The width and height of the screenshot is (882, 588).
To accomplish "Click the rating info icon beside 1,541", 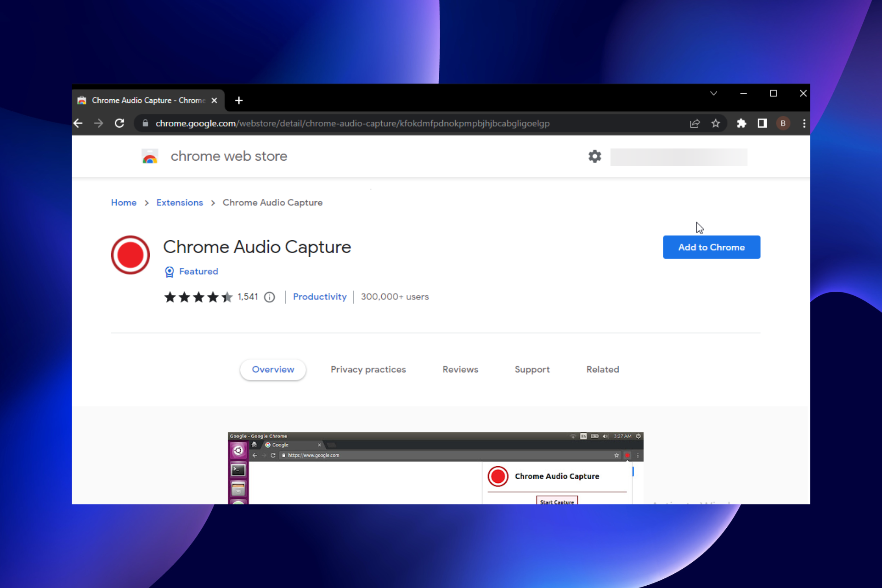I will point(270,297).
